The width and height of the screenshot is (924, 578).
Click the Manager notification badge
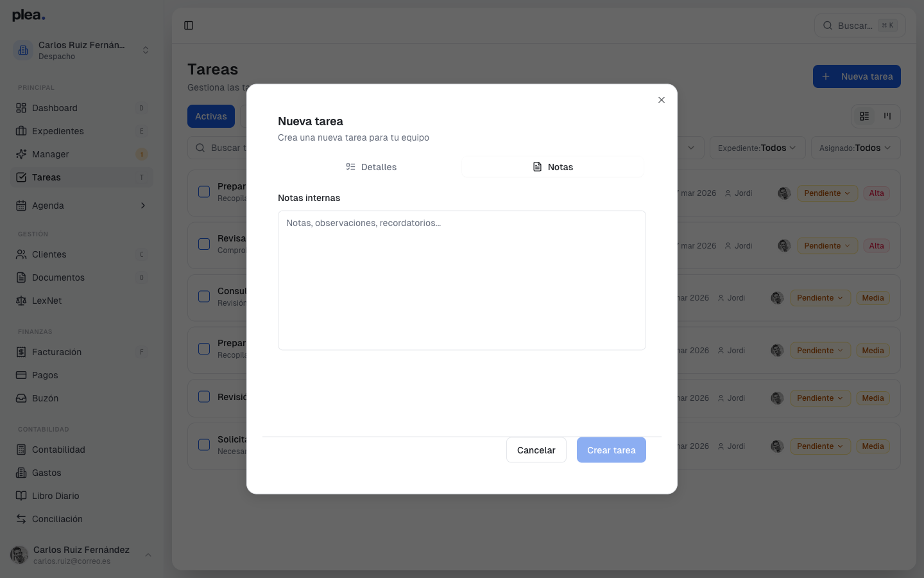coord(142,154)
